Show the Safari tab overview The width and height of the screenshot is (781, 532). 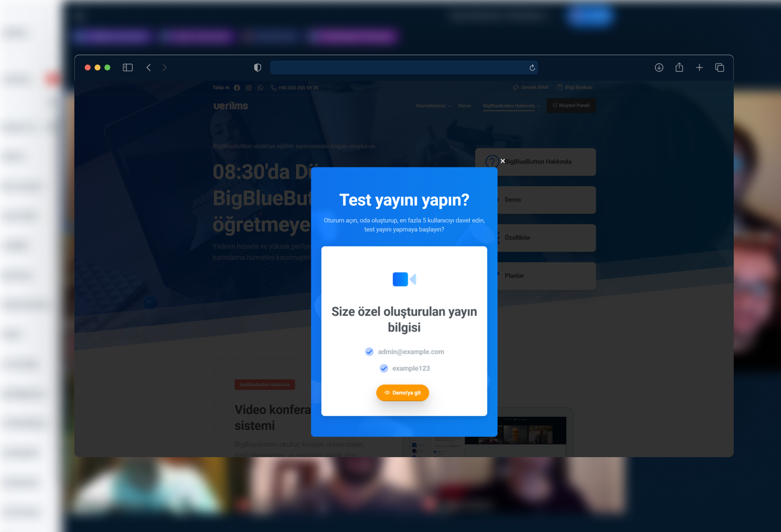(719, 67)
